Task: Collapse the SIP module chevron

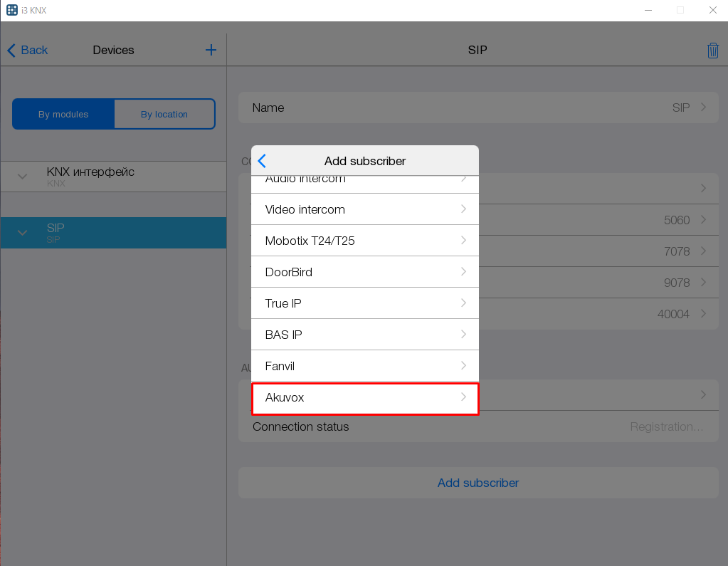Action: pyautogui.click(x=23, y=233)
